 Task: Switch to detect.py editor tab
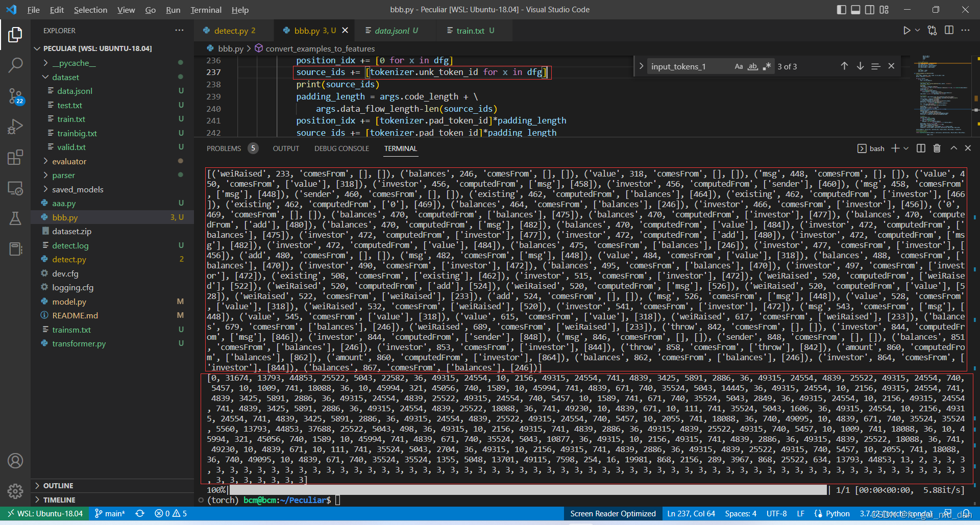(x=234, y=31)
